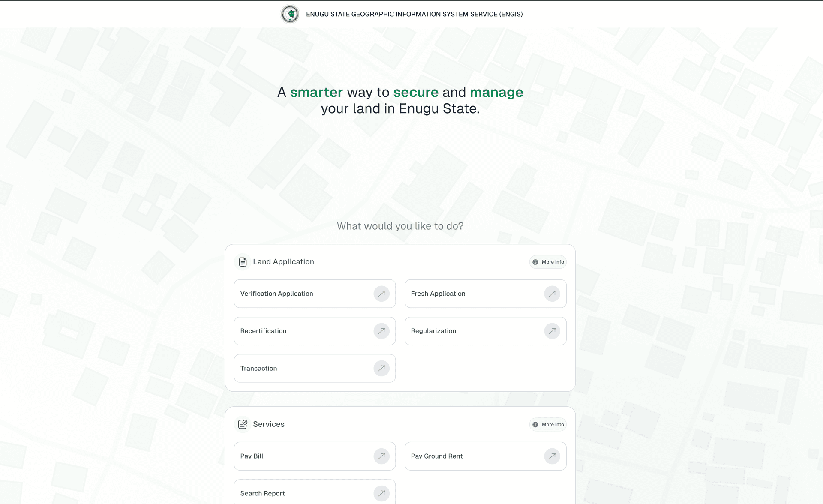Image resolution: width=823 pixels, height=504 pixels.
Task: Open the Transaction option
Action: point(259,368)
